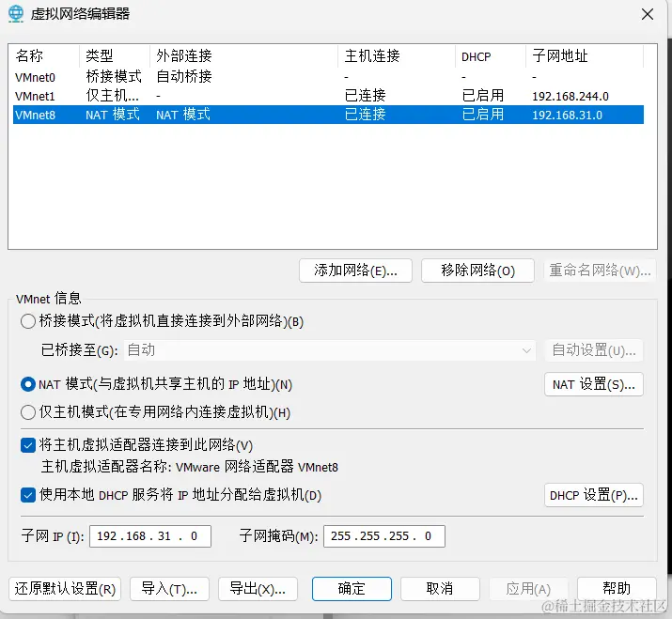Click 仅主机... type cell of VMnet1

pyautogui.click(x=112, y=96)
